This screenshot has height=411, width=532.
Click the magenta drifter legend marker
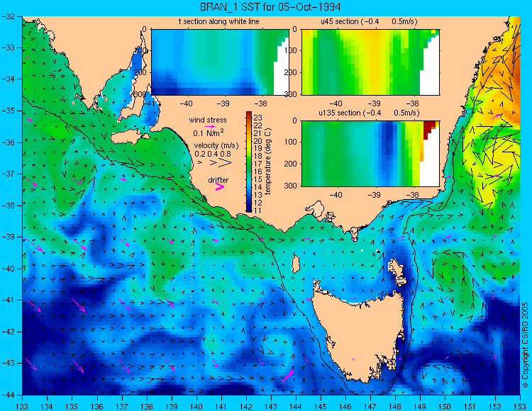[x=220, y=187]
